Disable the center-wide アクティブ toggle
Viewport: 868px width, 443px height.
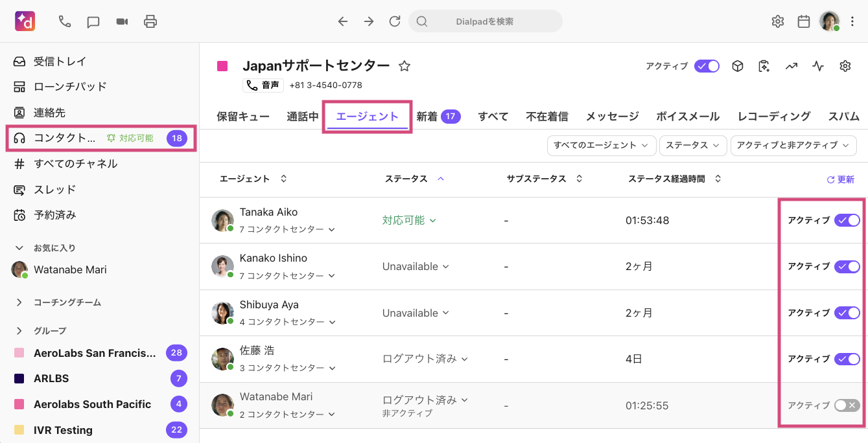707,65
